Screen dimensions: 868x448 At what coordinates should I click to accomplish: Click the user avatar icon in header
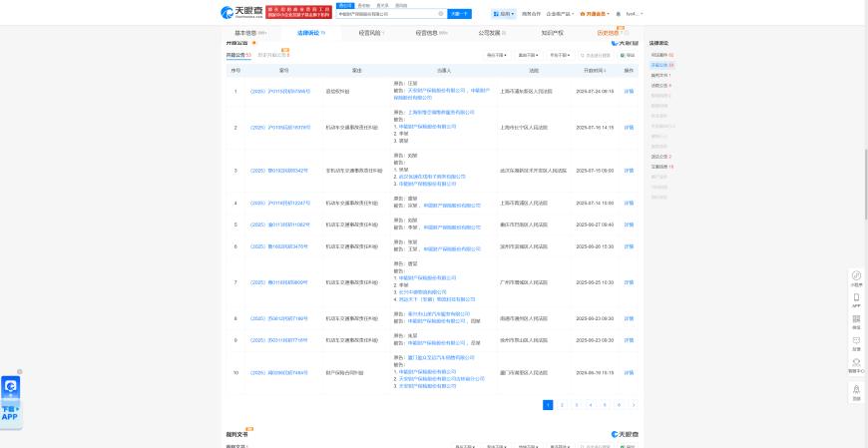point(619,14)
